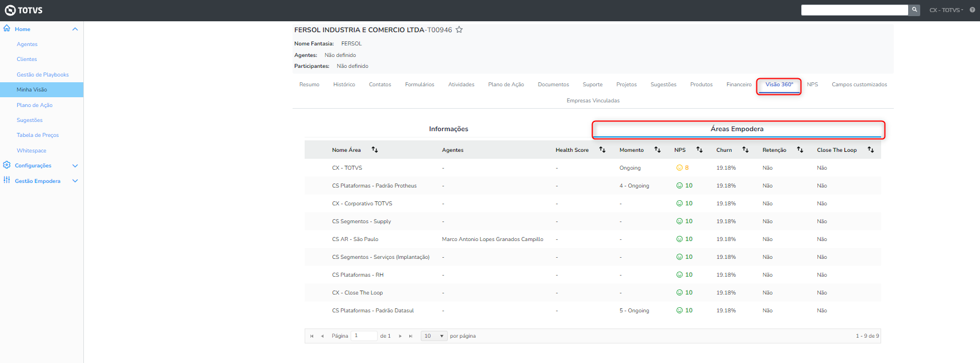Switch to the Histórico tab
The width and height of the screenshot is (980, 363).
[x=344, y=85]
